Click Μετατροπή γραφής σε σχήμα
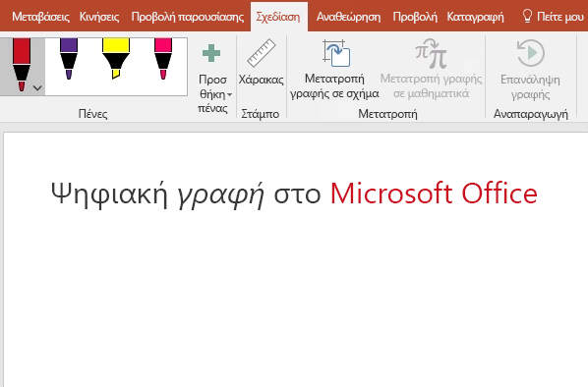Image resolution: width=588 pixels, height=387 pixels. click(x=334, y=70)
